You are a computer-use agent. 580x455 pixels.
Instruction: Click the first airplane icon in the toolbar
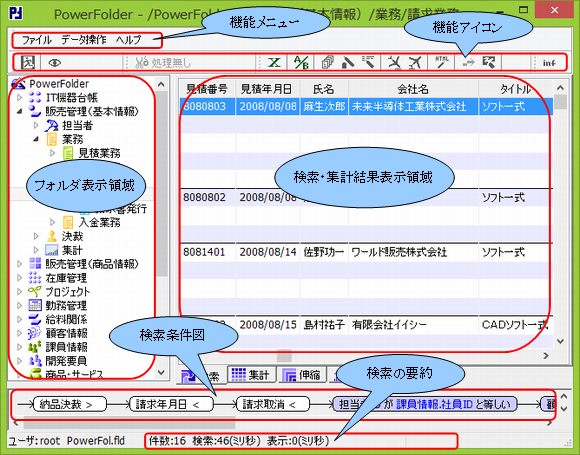point(395,62)
